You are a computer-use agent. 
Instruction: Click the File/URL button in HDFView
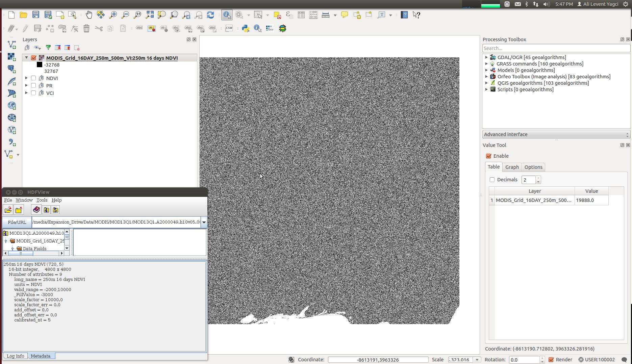17,222
